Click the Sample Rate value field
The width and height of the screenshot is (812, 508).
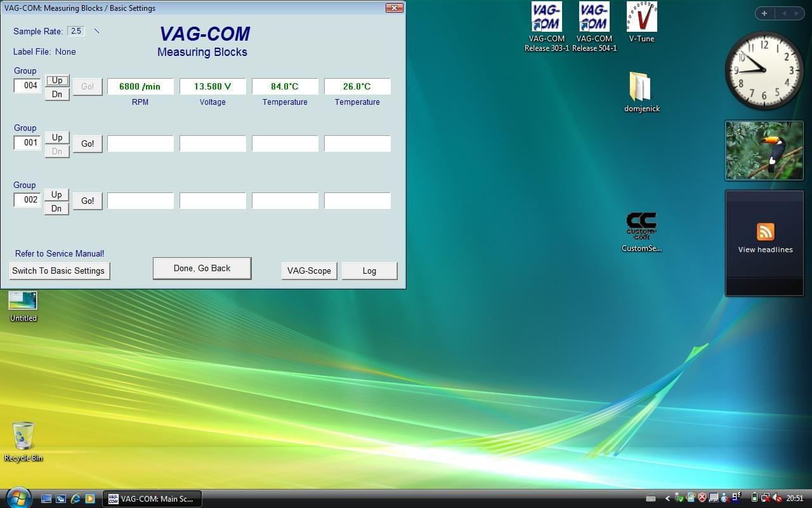coord(76,31)
